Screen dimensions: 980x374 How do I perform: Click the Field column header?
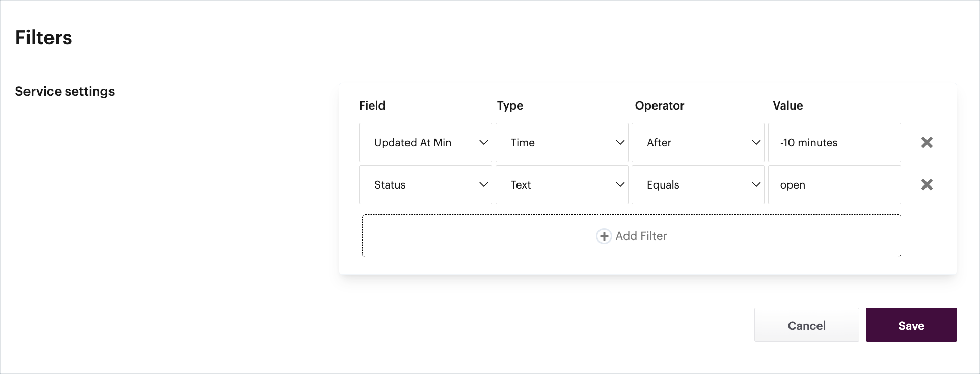point(372,105)
